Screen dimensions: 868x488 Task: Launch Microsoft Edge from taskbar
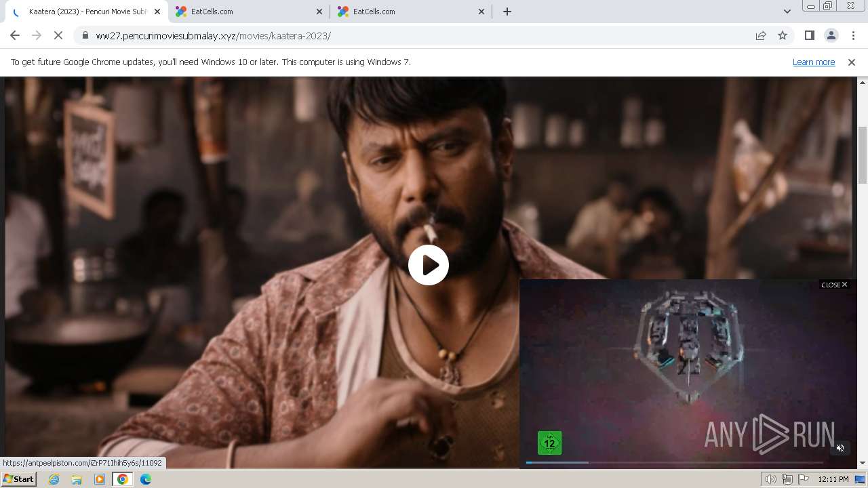(146, 479)
